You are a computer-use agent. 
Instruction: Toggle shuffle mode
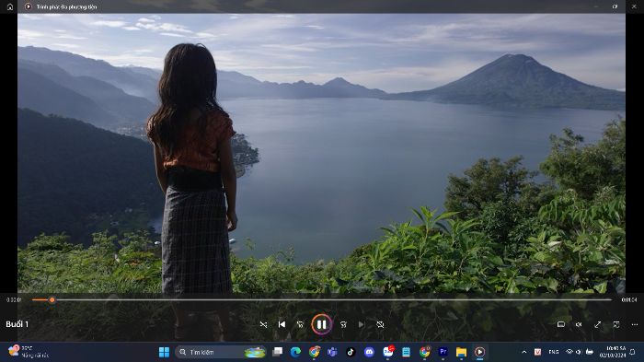[x=263, y=324]
